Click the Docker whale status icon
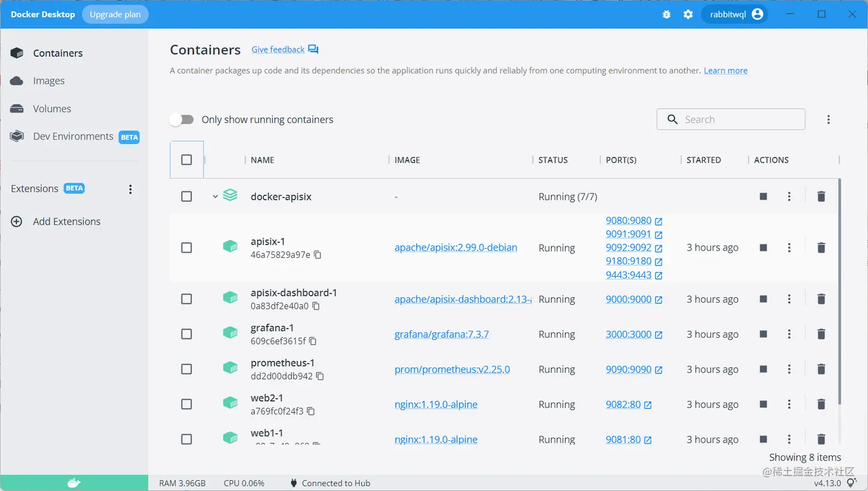The height and width of the screenshot is (491, 868). coord(74,483)
